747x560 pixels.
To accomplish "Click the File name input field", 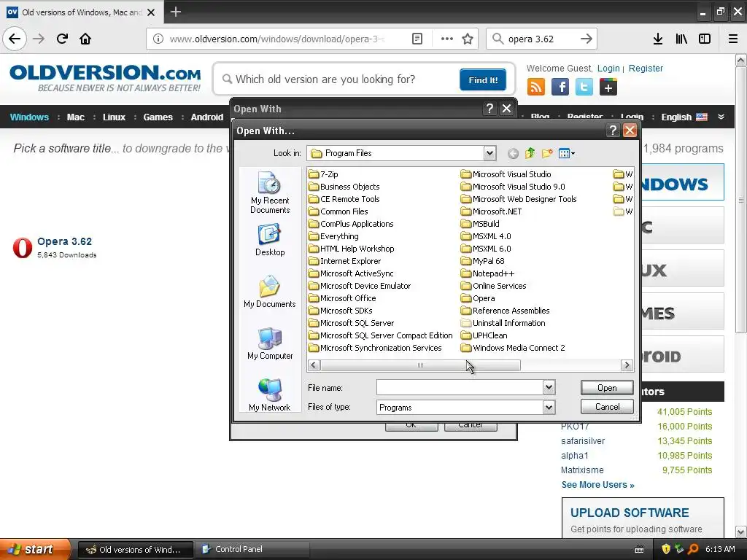I will (460, 388).
